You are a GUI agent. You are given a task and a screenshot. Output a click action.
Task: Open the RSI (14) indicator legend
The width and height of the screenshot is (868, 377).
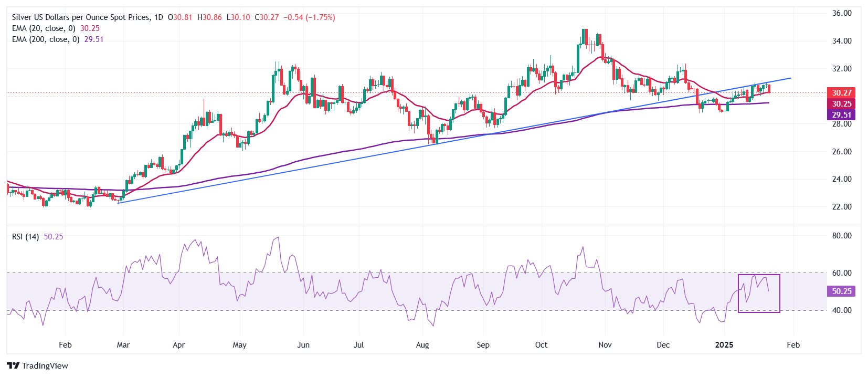[x=25, y=237]
